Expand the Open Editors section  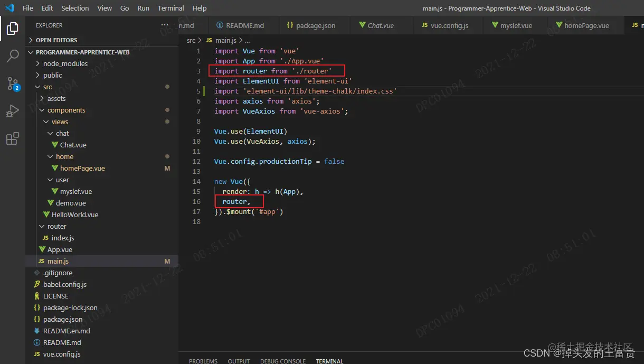[102, 40]
